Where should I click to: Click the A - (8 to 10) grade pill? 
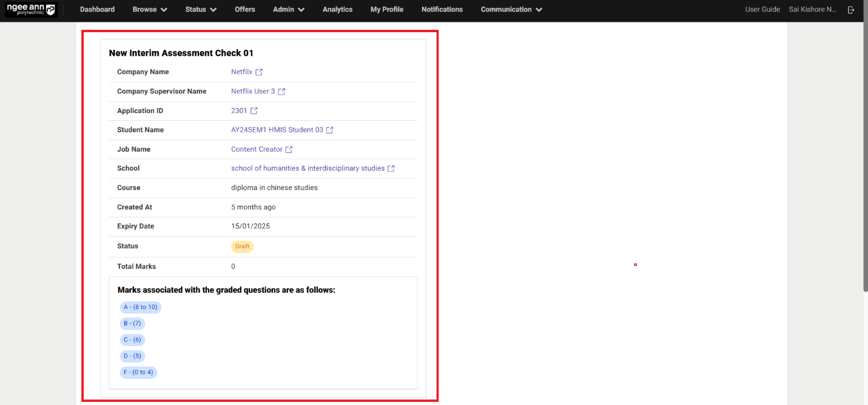[140, 307]
